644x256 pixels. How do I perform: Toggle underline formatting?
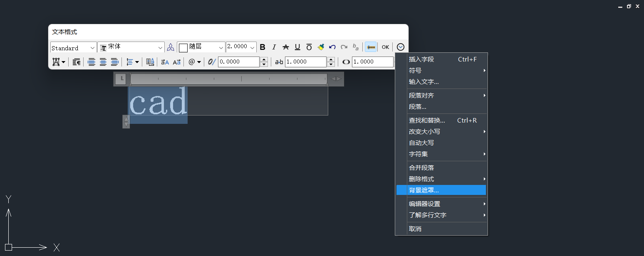tap(297, 47)
